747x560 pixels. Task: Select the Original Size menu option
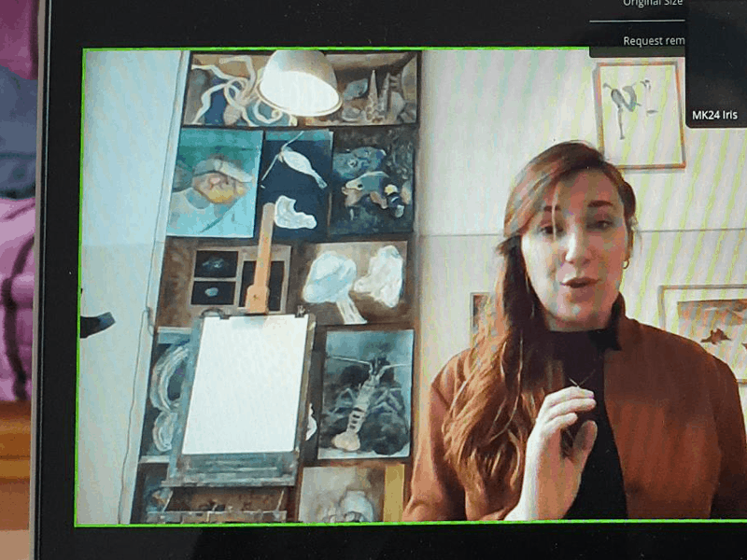tap(653, 4)
